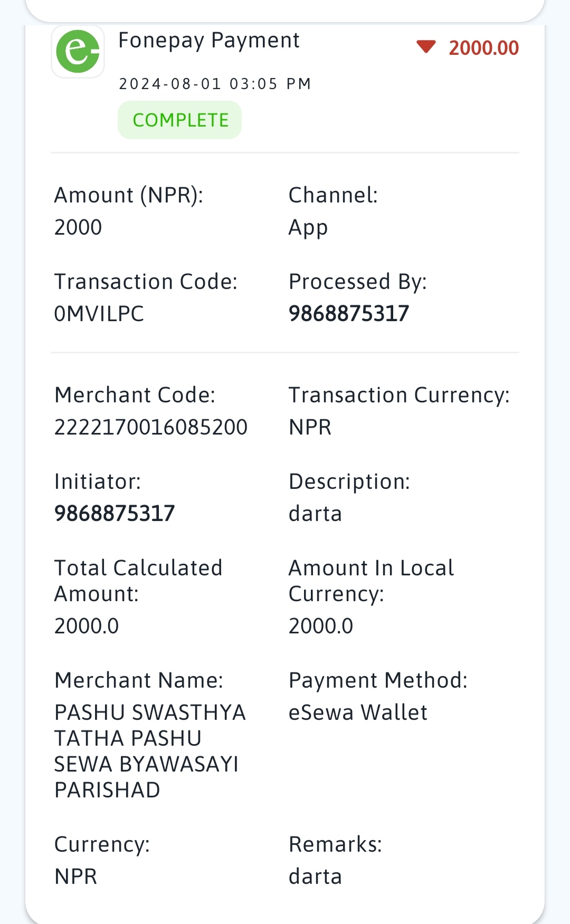Tap the Remarks value darta
Screen dimensions: 570x924
[315, 877]
